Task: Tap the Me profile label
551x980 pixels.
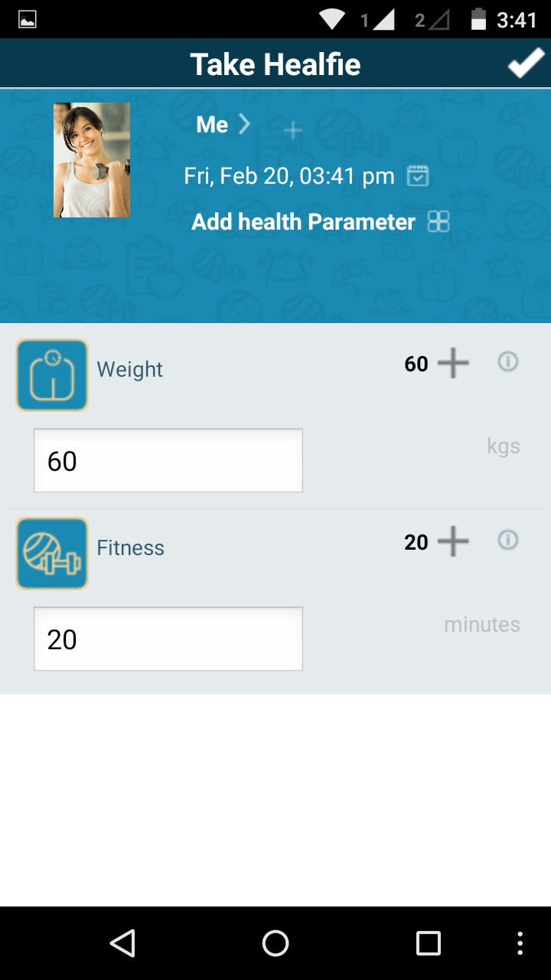Action: 212,125
